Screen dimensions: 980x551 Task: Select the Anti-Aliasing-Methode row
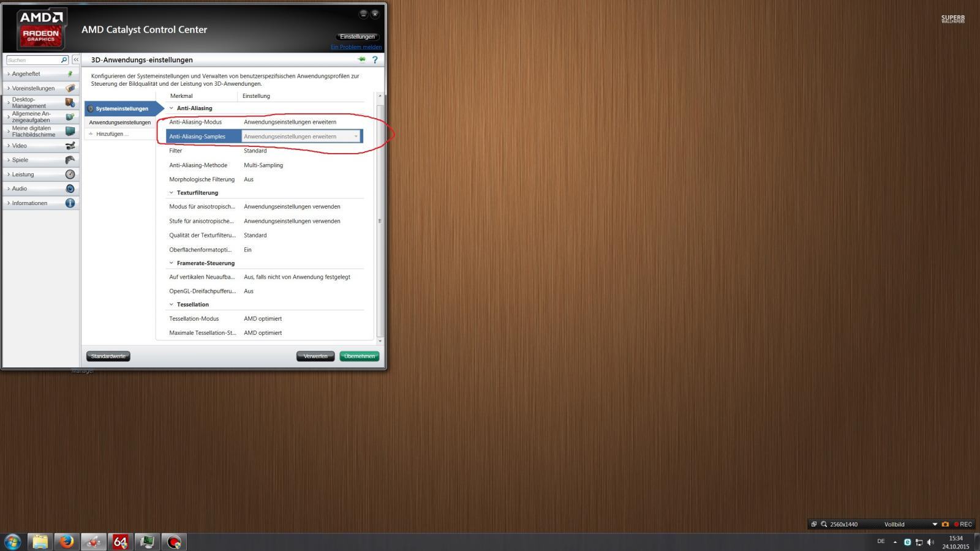[265, 165]
